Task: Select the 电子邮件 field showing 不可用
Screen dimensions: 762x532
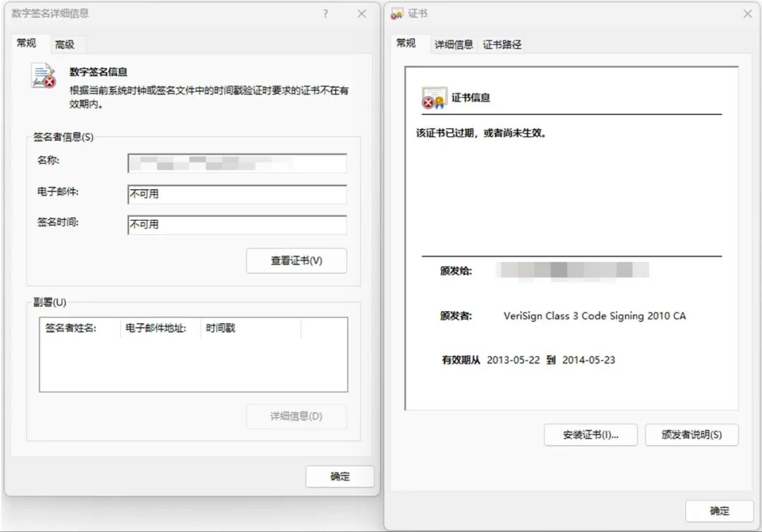Action: tap(236, 194)
